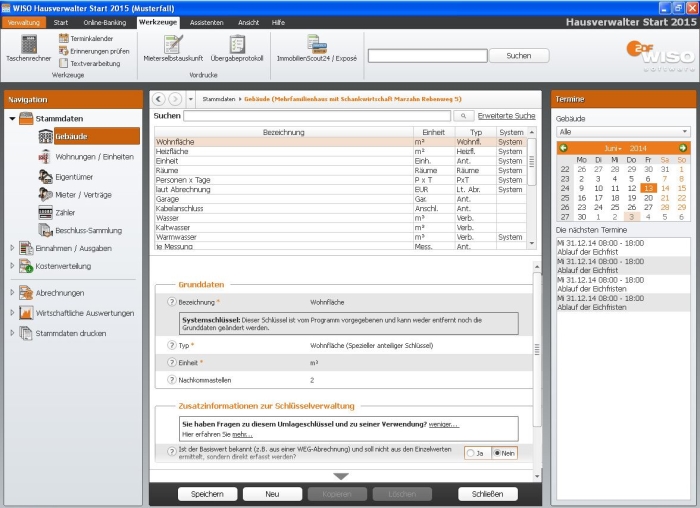Viewport: 700px width, 508px height.
Task: Click the Schließen button
Action: coord(488,494)
